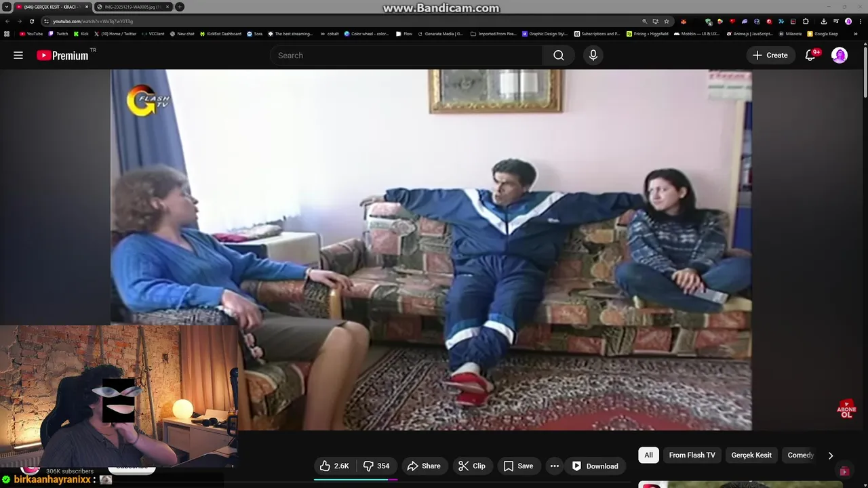Open the Imported From Firefox bookmark folder
Image resolution: width=868 pixels, height=488 pixels.
click(x=493, y=34)
